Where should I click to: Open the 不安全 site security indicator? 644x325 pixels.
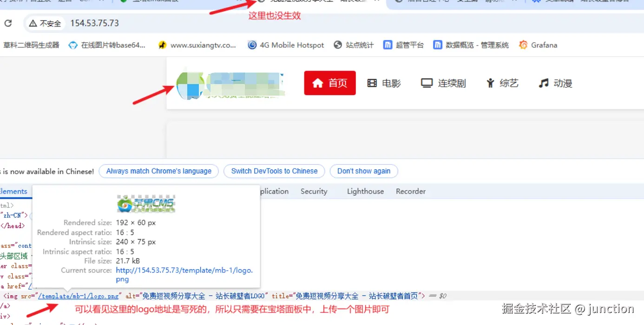[45, 23]
